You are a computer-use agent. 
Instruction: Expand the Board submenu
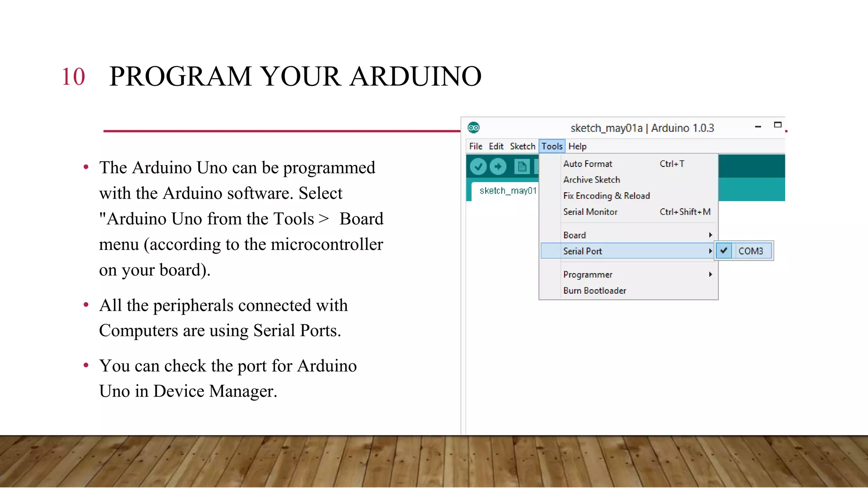click(x=629, y=235)
